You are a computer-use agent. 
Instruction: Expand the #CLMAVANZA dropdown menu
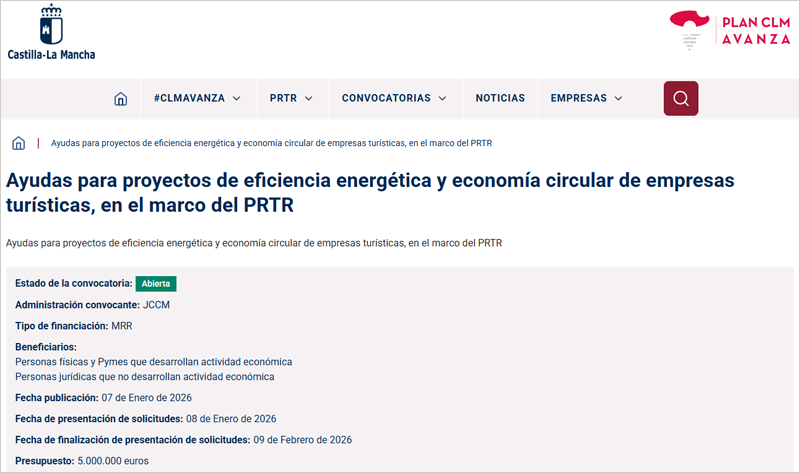click(x=197, y=99)
